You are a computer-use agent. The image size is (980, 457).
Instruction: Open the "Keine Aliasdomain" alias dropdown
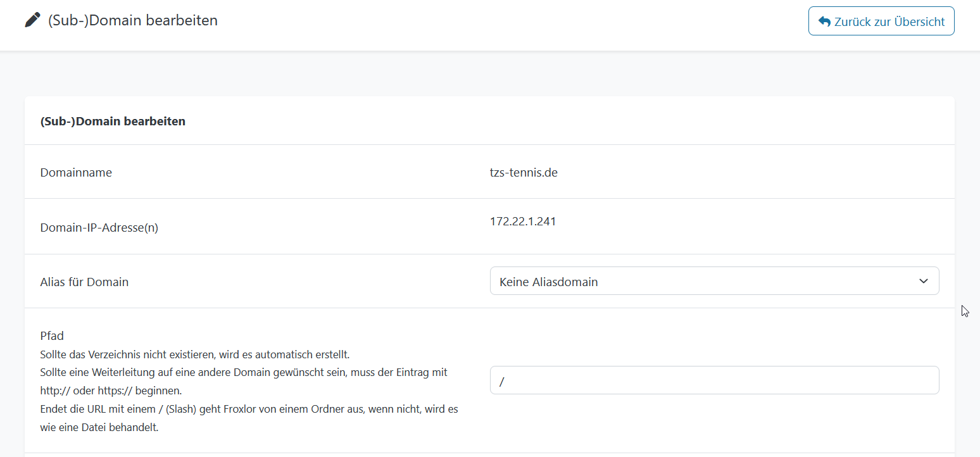[714, 281]
